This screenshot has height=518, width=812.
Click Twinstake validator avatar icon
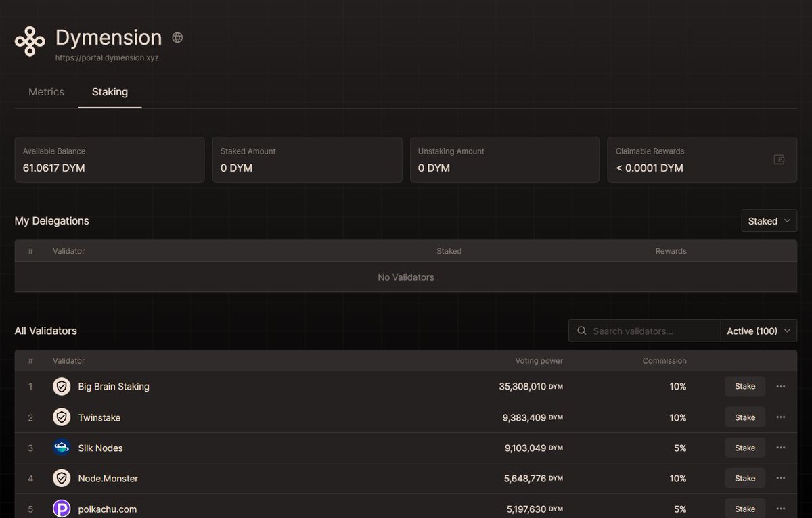(62, 417)
